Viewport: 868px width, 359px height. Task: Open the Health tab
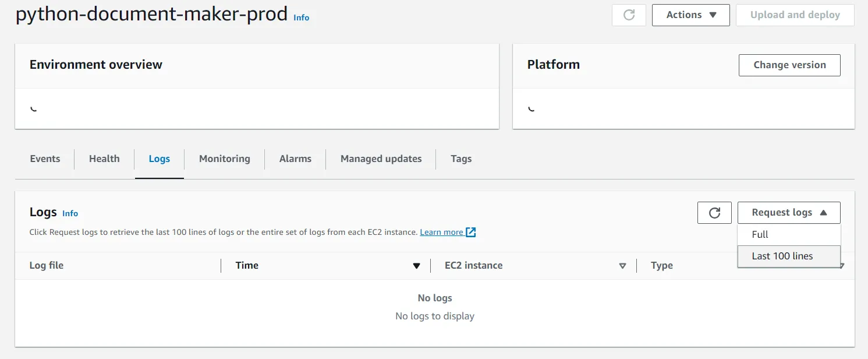click(x=104, y=159)
